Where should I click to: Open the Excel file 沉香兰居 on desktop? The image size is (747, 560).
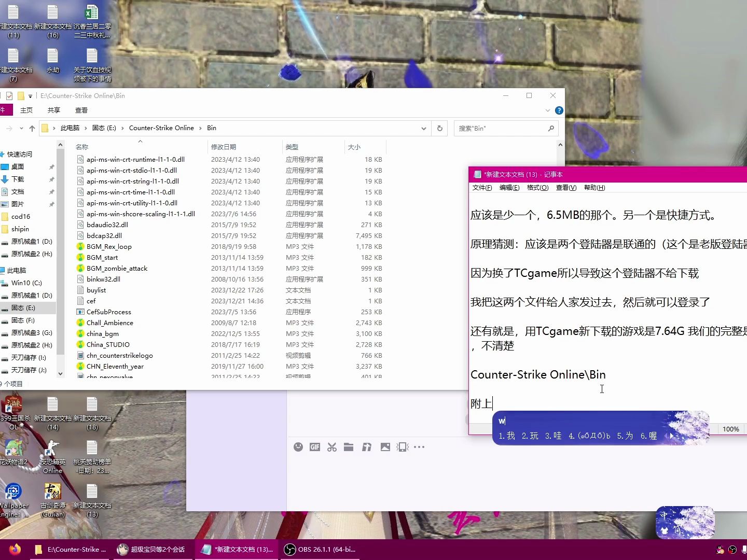pyautogui.click(x=92, y=21)
